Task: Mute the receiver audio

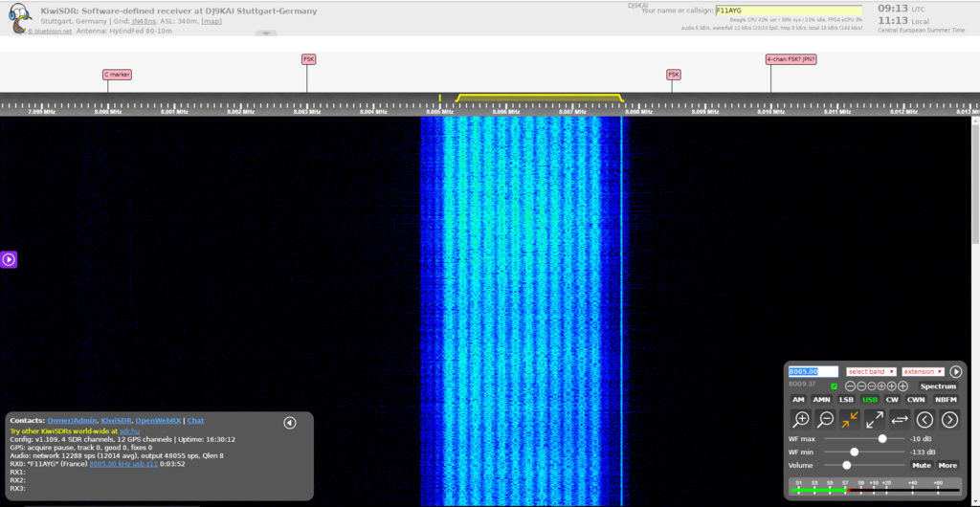Action: pos(922,465)
